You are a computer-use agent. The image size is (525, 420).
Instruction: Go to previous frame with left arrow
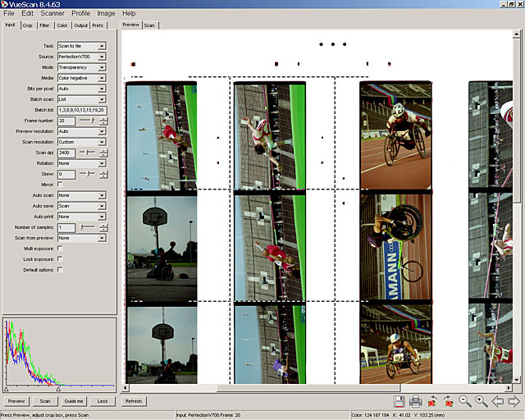pyautogui.click(x=498, y=401)
